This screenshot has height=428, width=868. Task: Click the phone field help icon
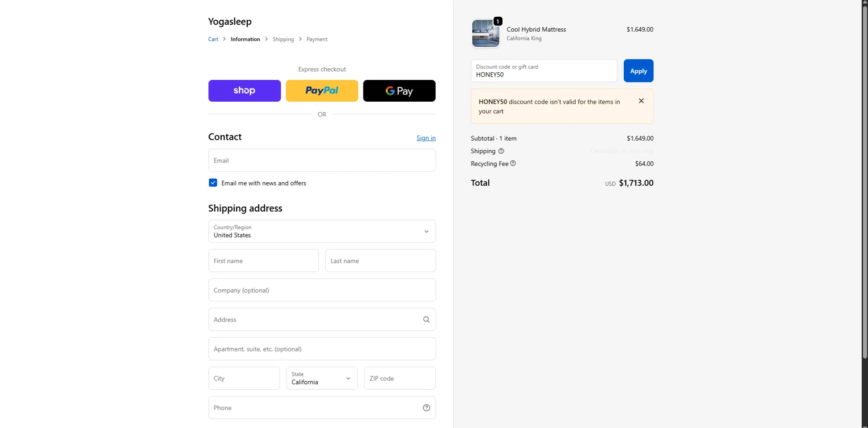coord(426,408)
